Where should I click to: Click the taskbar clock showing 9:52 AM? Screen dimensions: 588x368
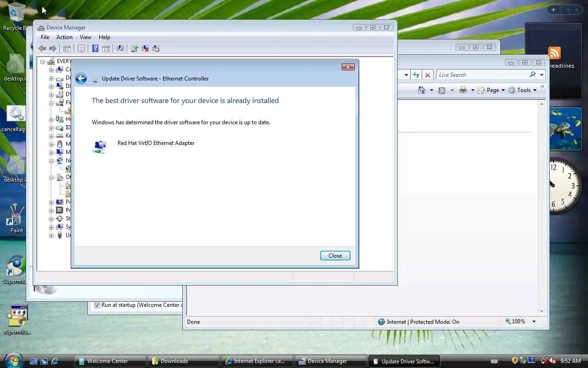571,361
